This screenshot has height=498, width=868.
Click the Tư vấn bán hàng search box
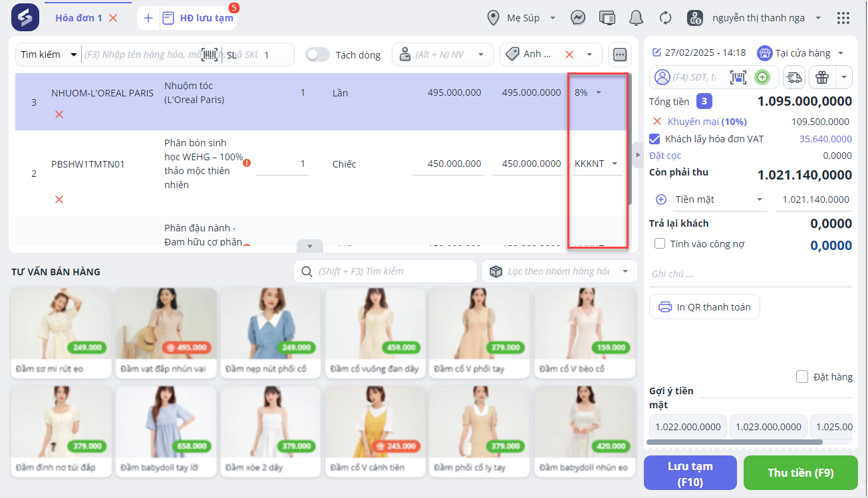(385, 271)
